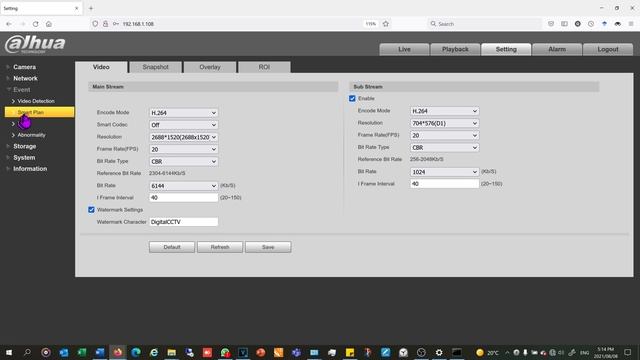Disable the Sub Stream Enable checkbox
The image size is (640, 360).
352,98
